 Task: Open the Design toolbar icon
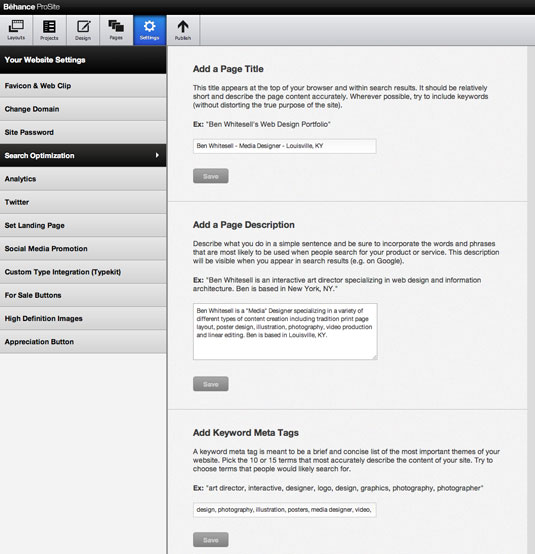[83, 30]
